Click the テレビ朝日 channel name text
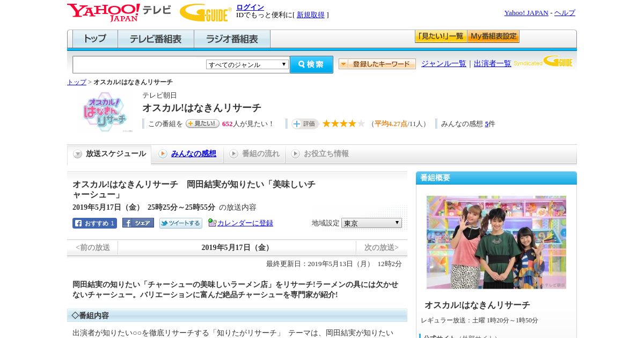This screenshot has width=644, height=338. tap(159, 95)
